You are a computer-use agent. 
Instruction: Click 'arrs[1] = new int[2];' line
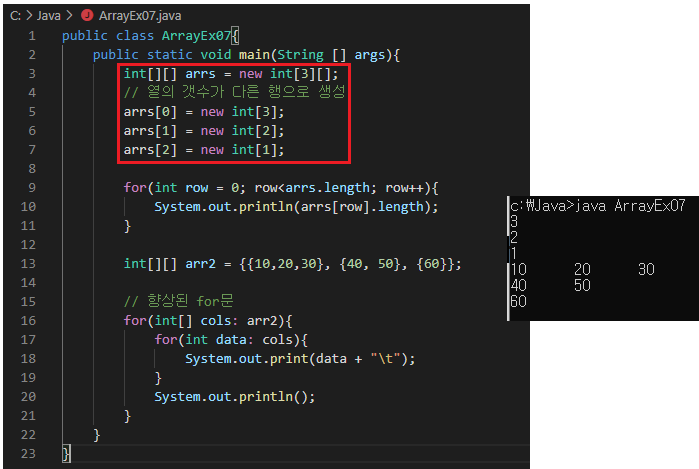(x=204, y=131)
